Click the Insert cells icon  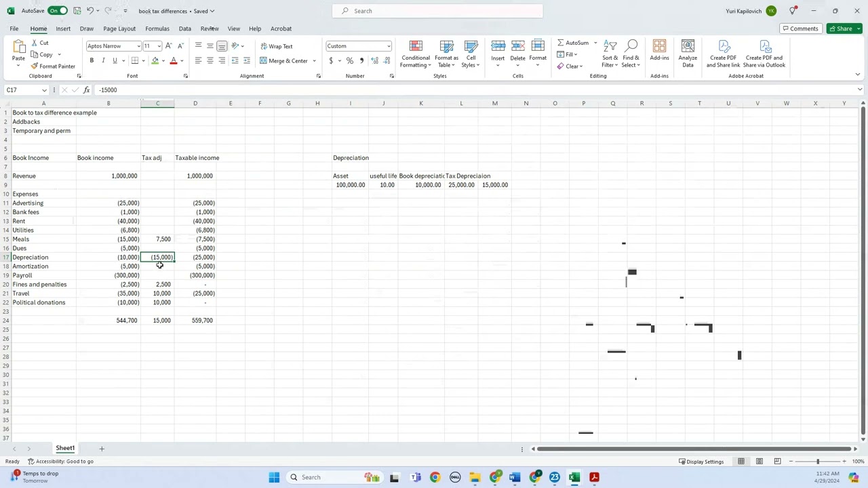[x=498, y=46]
